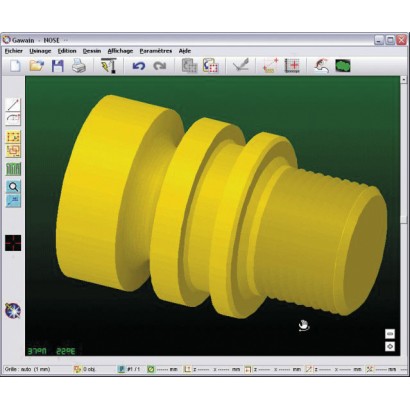Image resolution: width=410 pixels, height=410 pixels.
Task: Click the Gawain title bar icon
Action: coord(7,40)
